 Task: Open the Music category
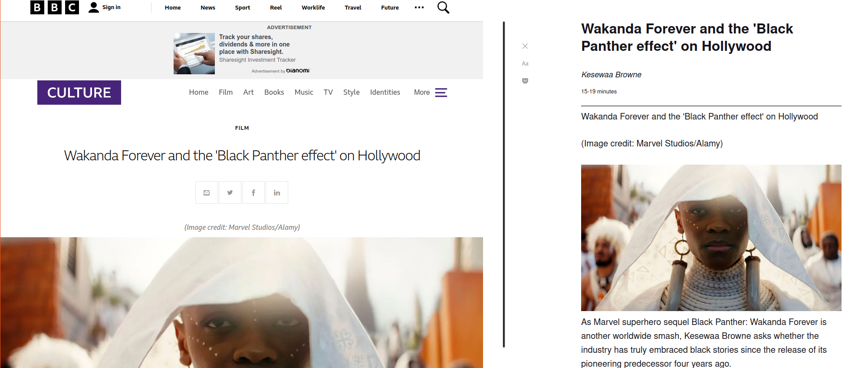pos(304,93)
